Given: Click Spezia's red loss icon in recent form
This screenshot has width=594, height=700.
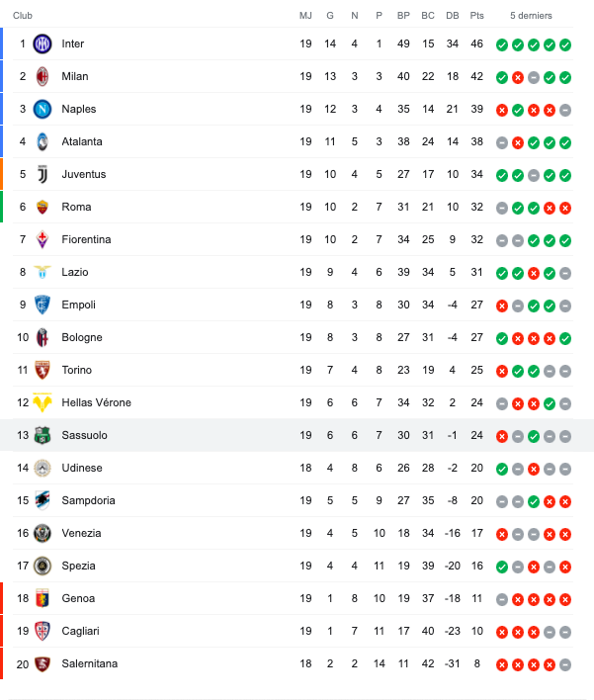Looking at the screenshot, I should (565, 567).
